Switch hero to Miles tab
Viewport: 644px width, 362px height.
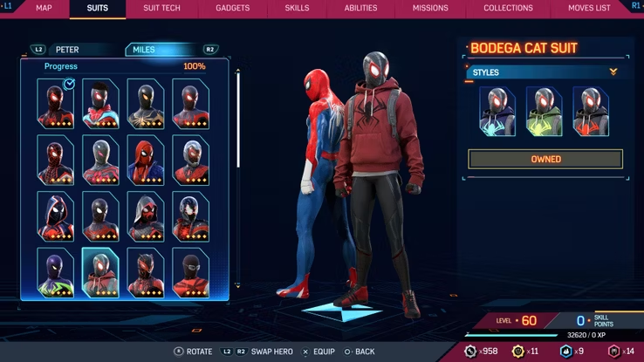click(144, 50)
